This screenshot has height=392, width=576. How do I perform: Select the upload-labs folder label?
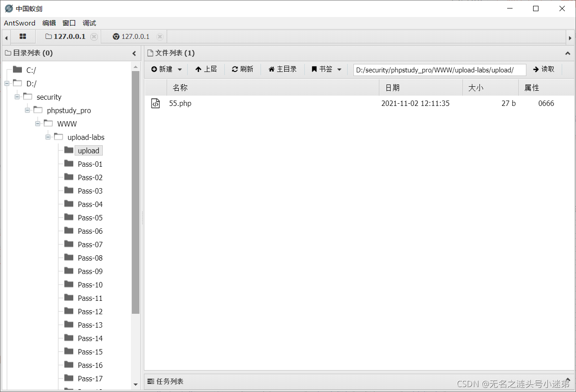tap(86, 137)
